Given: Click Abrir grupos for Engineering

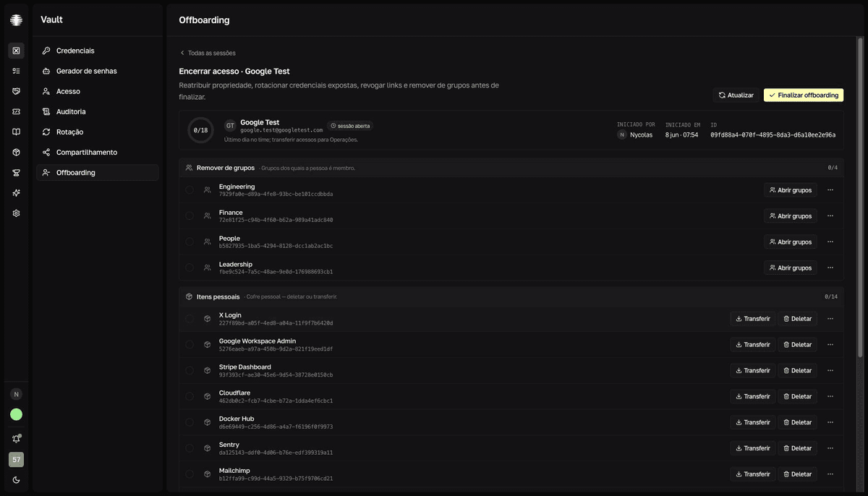Looking at the screenshot, I should (791, 190).
